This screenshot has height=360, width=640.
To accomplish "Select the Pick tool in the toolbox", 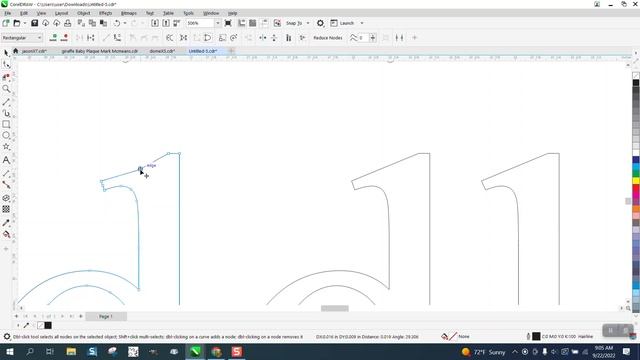I will 6,53.
